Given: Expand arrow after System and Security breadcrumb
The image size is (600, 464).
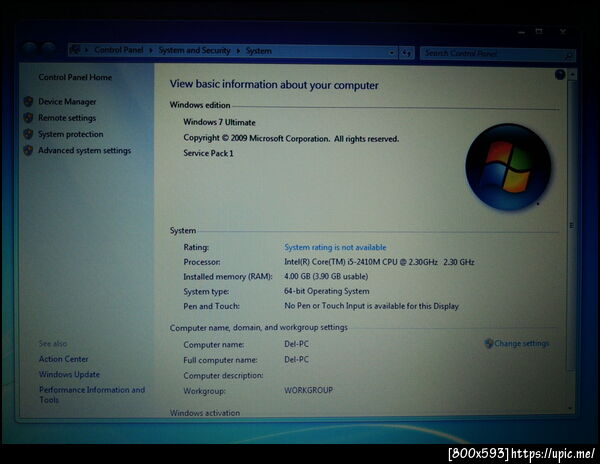Looking at the screenshot, I should (238, 51).
